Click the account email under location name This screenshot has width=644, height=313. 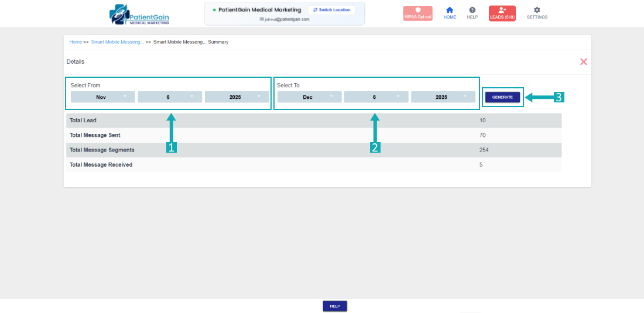point(286,19)
